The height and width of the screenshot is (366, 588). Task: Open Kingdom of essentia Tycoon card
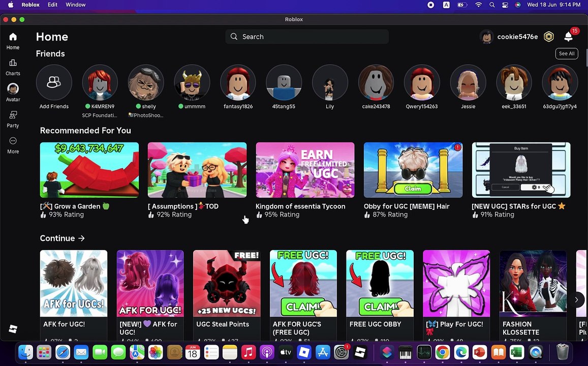tap(305, 180)
